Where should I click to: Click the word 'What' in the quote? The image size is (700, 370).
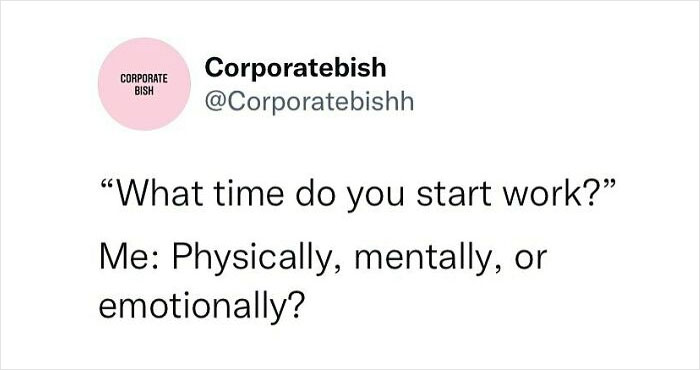158,194
